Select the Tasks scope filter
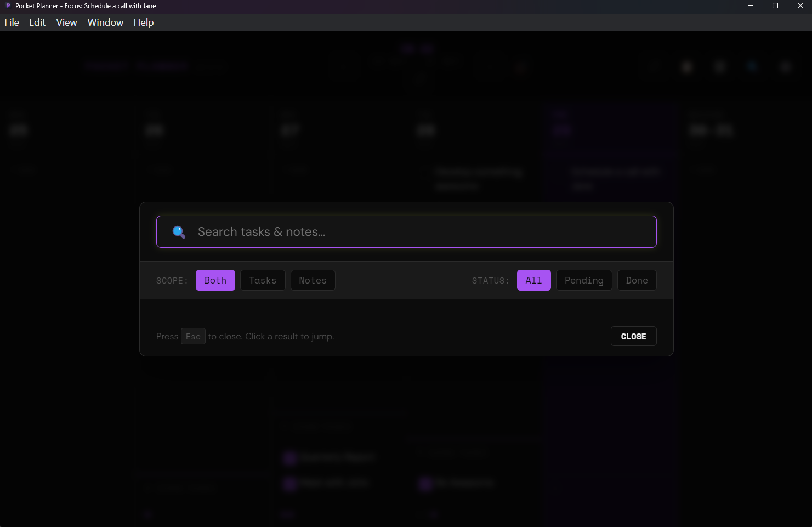This screenshot has width=812, height=527. [x=263, y=280]
